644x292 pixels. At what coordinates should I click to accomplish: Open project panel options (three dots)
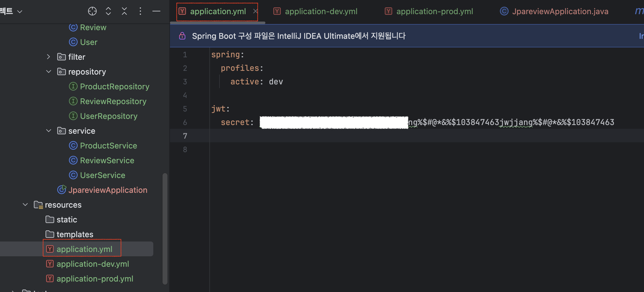140,11
